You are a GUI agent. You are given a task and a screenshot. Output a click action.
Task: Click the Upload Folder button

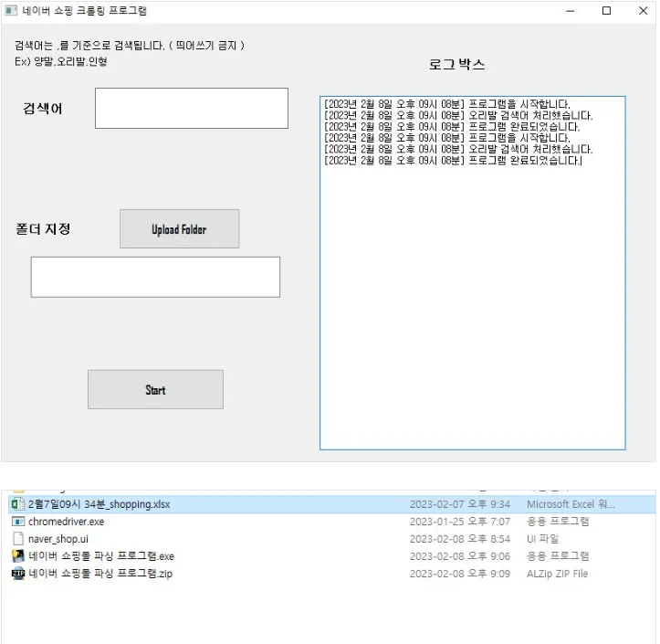179,228
